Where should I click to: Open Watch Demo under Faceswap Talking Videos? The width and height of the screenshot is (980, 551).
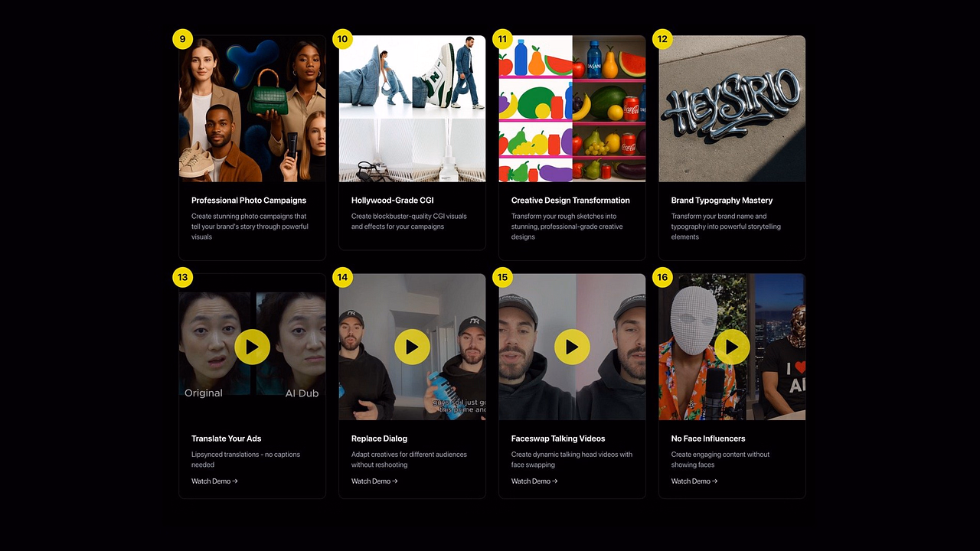(x=534, y=481)
